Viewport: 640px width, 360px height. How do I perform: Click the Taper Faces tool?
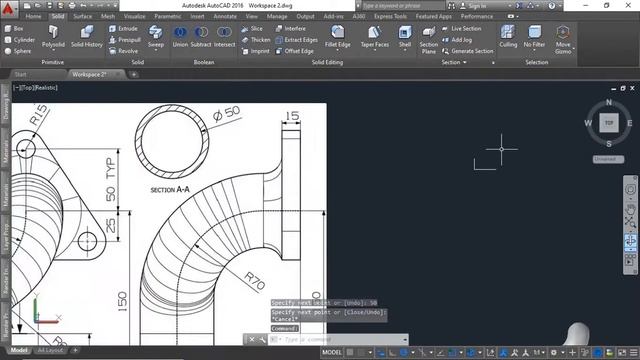(x=375, y=36)
